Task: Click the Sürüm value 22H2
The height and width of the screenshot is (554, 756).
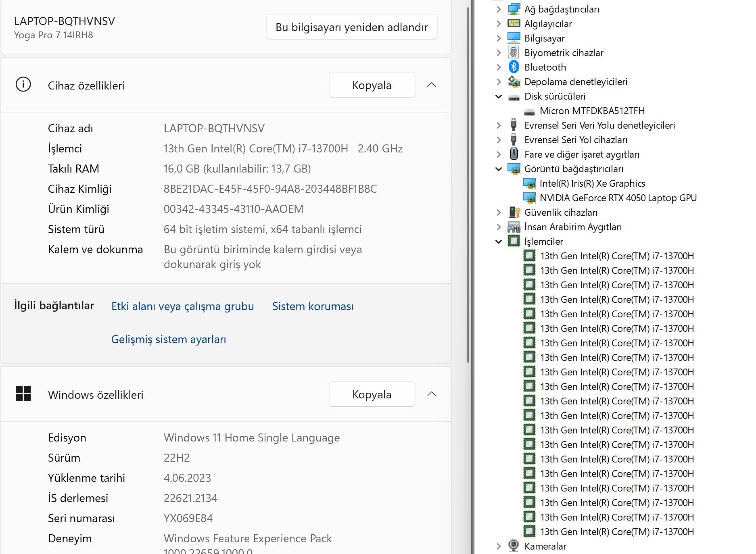Action: coord(177,458)
